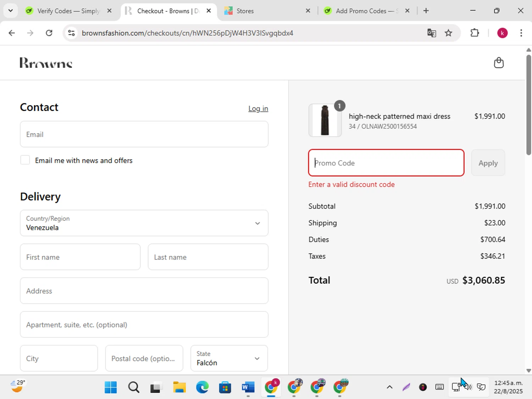Viewport: 532px width, 399px height.
Task: Focus the Last name field
Action: tap(208, 257)
